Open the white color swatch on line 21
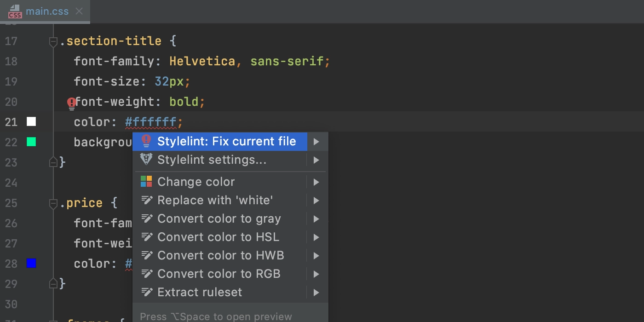The width and height of the screenshot is (644, 322). 31,121
